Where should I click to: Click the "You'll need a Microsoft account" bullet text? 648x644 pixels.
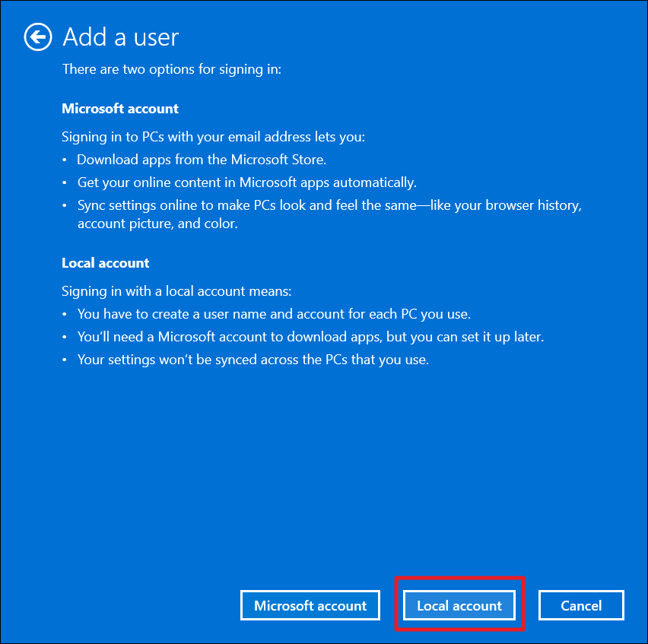[x=310, y=337]
